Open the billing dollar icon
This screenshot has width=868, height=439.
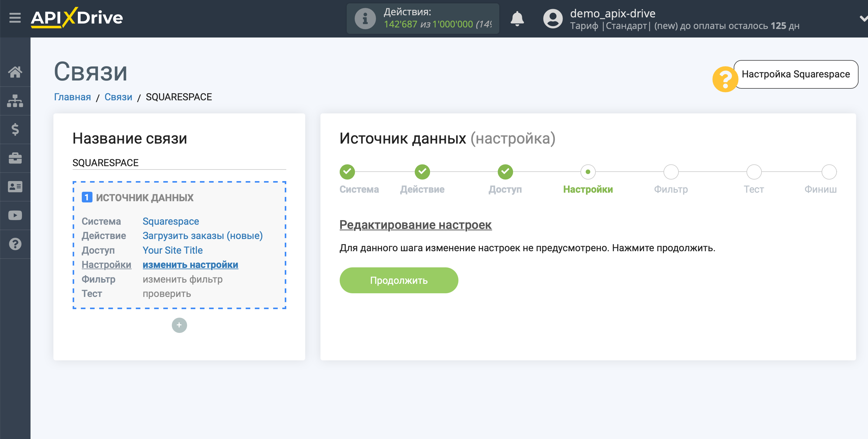(x=15, y=129)
